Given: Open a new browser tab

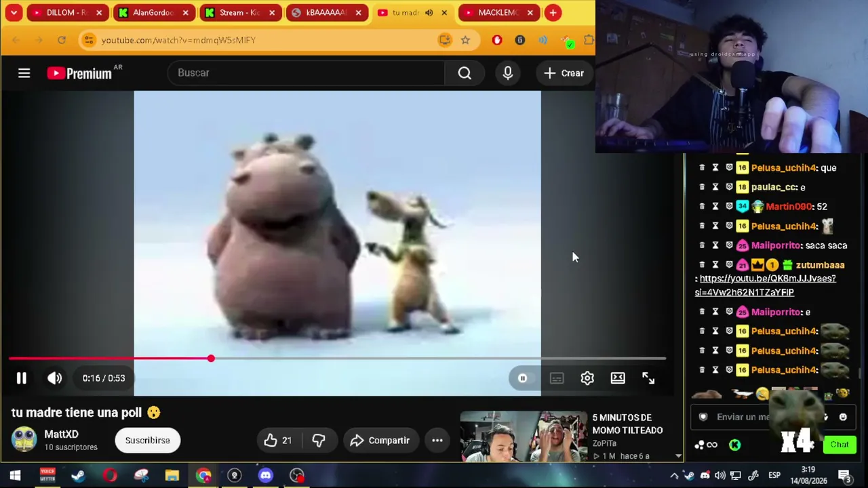Looking at the screenshot, I should (553, 12).
